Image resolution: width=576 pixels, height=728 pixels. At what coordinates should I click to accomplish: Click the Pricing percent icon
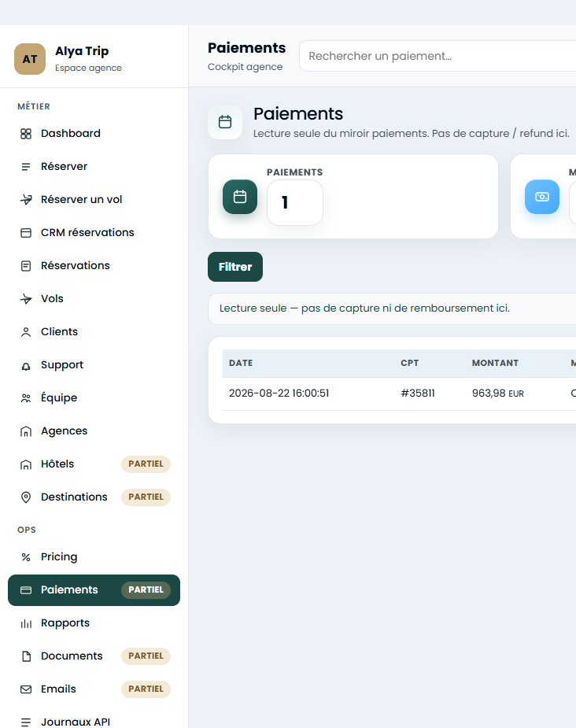pos(26,557)
